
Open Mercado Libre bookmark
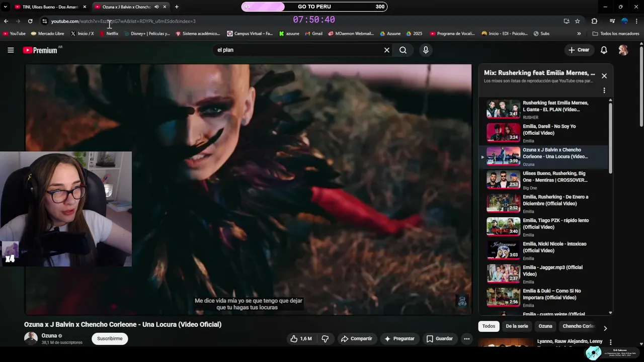pos(48,34)
